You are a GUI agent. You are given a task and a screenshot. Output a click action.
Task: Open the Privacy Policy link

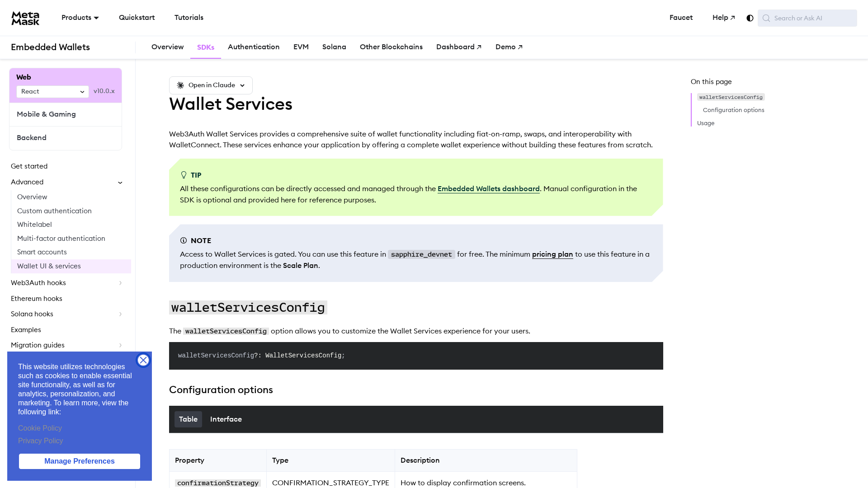(41, 441)
